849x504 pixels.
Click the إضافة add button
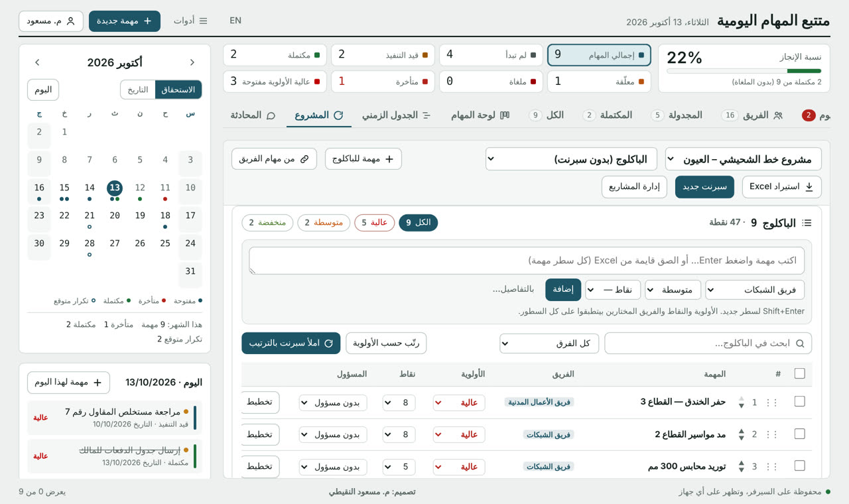[x=563, y=290]
